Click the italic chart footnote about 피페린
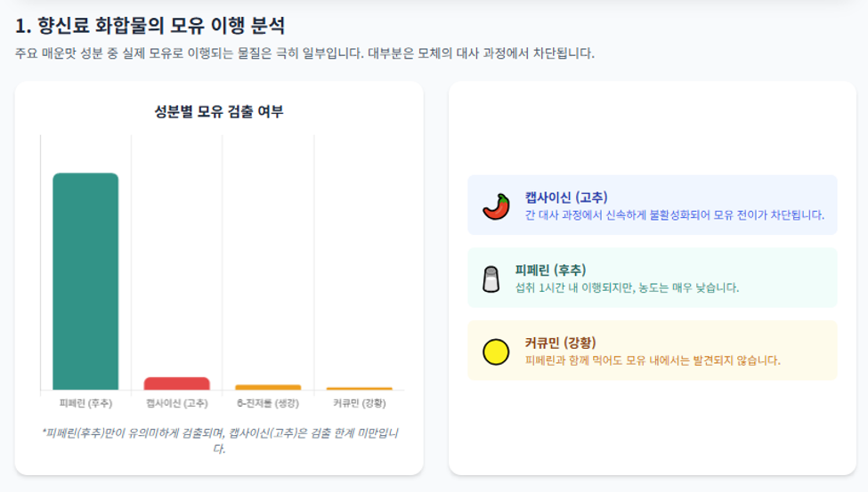This screenshot has height=492, width=868. 219,440
